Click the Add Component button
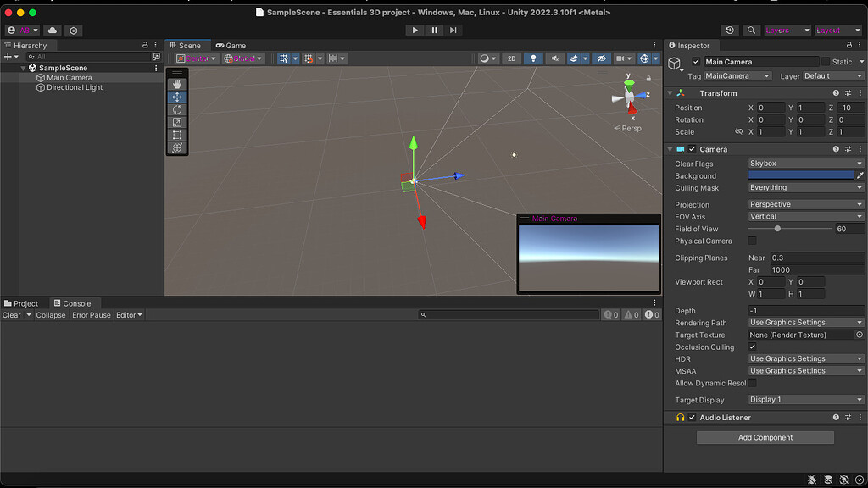Screen dimensions: 868x488 764,437
